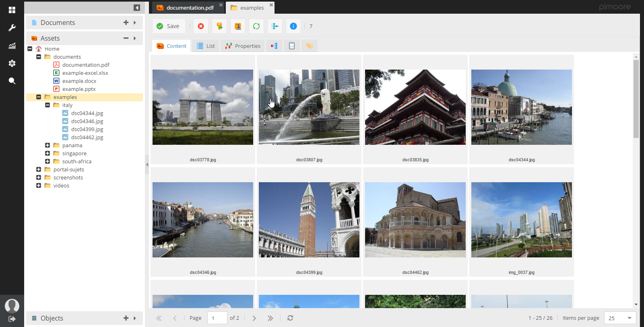Image resolution: width=644 pixels, height=327 pixels.
Task: Collapse the Assets panel with minus
Action: 126,38
